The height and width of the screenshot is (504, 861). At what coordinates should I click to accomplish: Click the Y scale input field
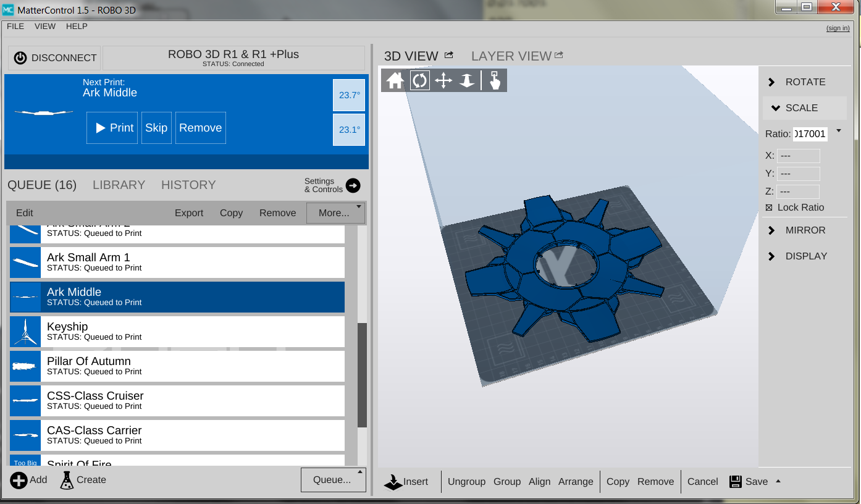click(x=799, y=174)
